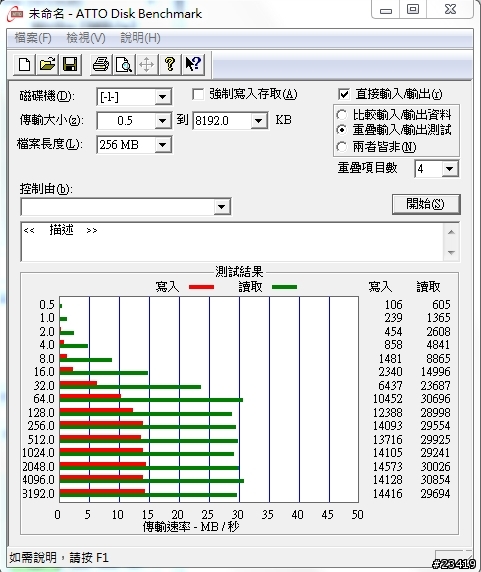Click description box scroll up arrow
The image size is (481, 572).
pyautogui.click(x=451, y=232)
